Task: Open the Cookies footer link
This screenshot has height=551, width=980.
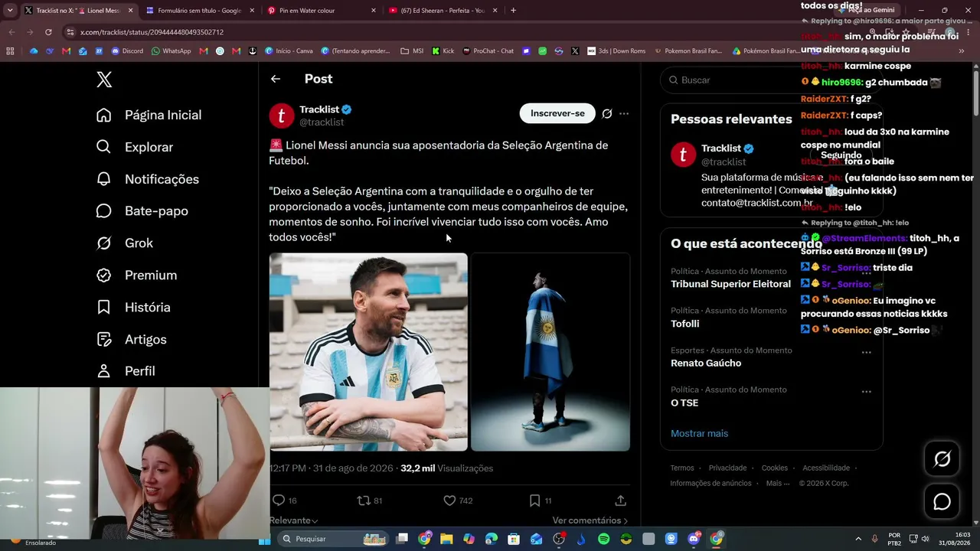Action: click(x=774, y=468)
